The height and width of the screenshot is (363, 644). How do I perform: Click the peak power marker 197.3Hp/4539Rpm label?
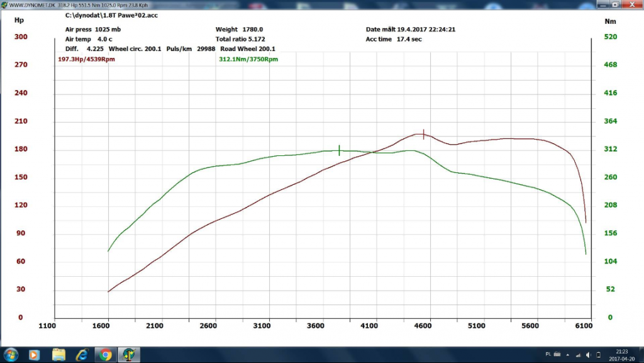(86, 59)
